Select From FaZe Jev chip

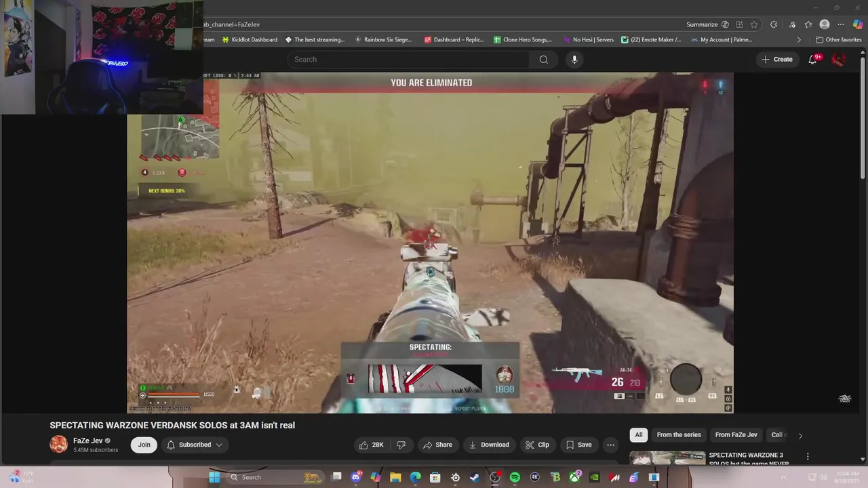tap(736, 435)
